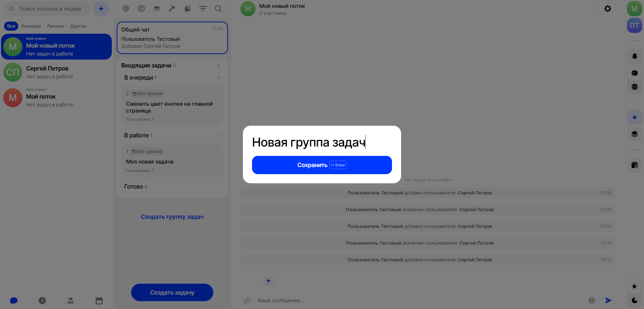
Task: Click the attach file paperclip icon
Action: click(x=247, y=300)
